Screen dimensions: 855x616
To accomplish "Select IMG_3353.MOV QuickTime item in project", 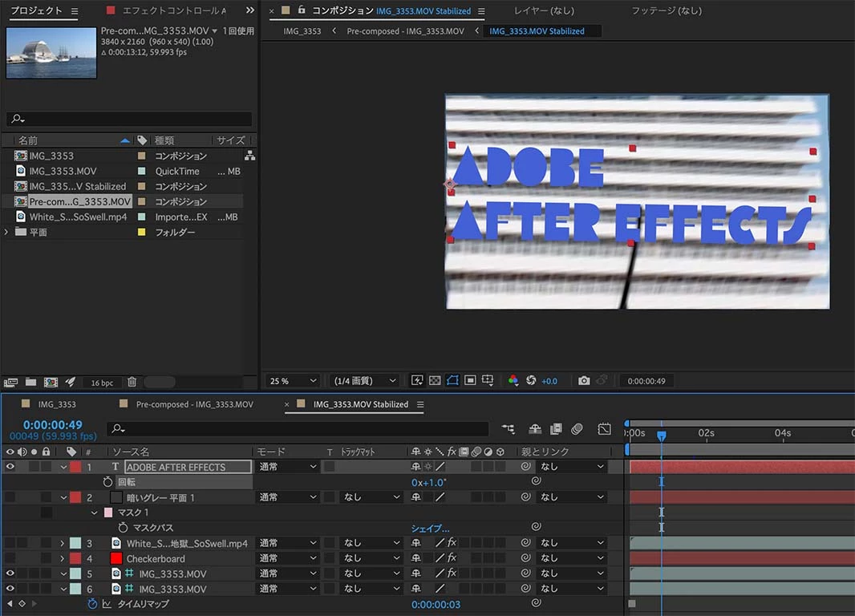I will [63, 171].
